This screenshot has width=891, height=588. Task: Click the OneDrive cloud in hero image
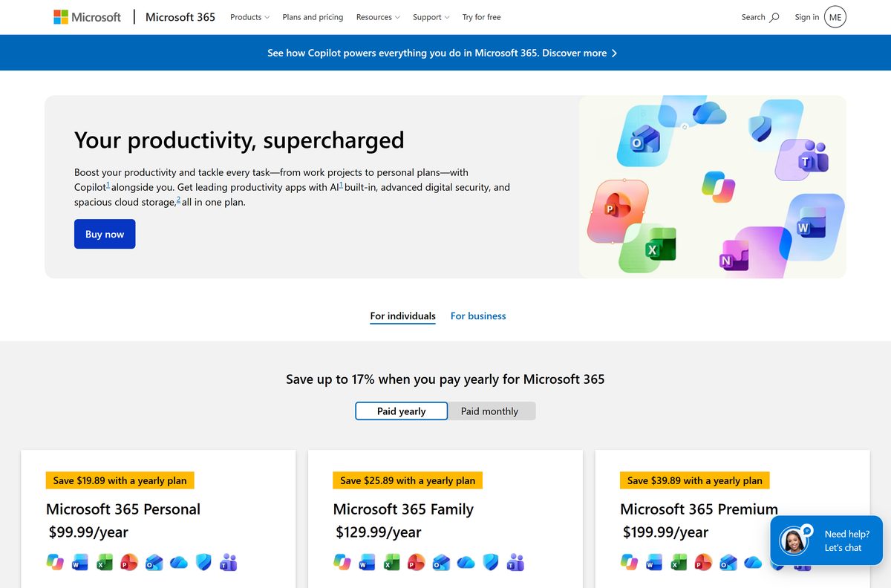[x=709, y=113]
